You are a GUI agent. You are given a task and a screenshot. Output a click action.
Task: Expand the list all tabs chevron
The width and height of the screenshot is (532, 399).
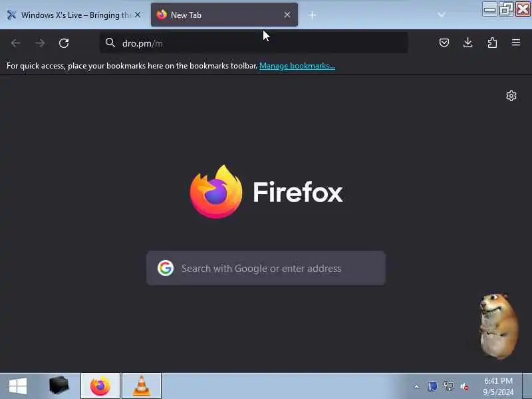pyautogui.click(x=442, y=15)
